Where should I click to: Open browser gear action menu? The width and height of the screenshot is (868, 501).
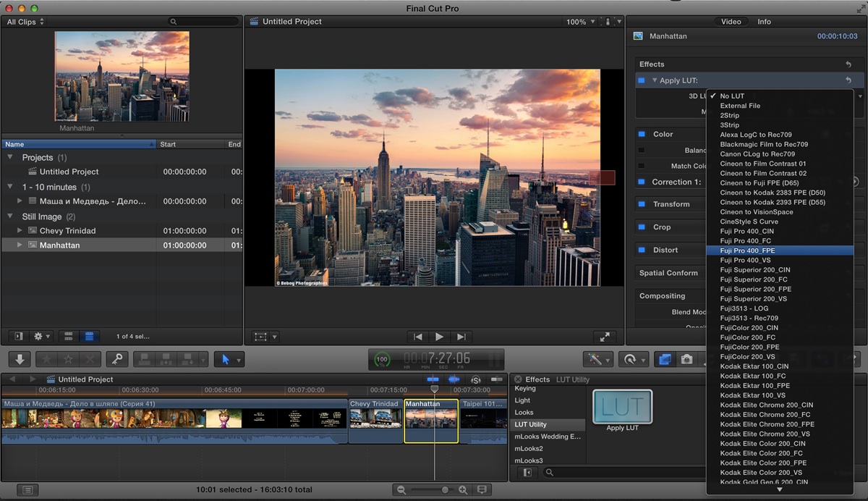(42, 337)
